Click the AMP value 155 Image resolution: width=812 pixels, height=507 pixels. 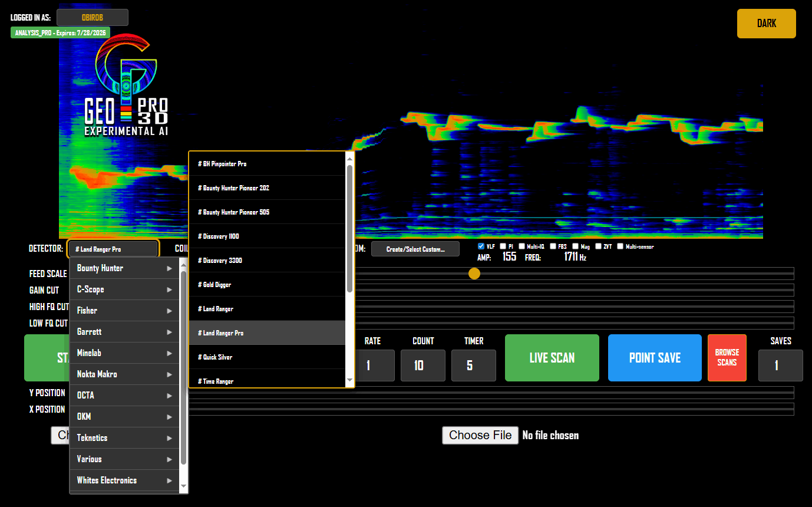point(510,257)
